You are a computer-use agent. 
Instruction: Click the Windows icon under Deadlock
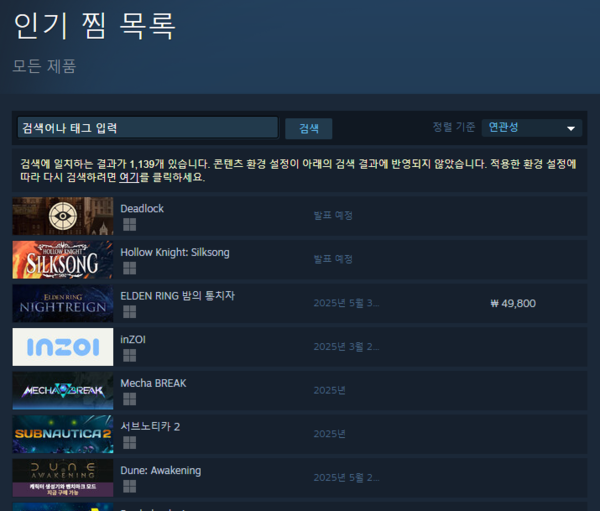click(x=129, y=224)
